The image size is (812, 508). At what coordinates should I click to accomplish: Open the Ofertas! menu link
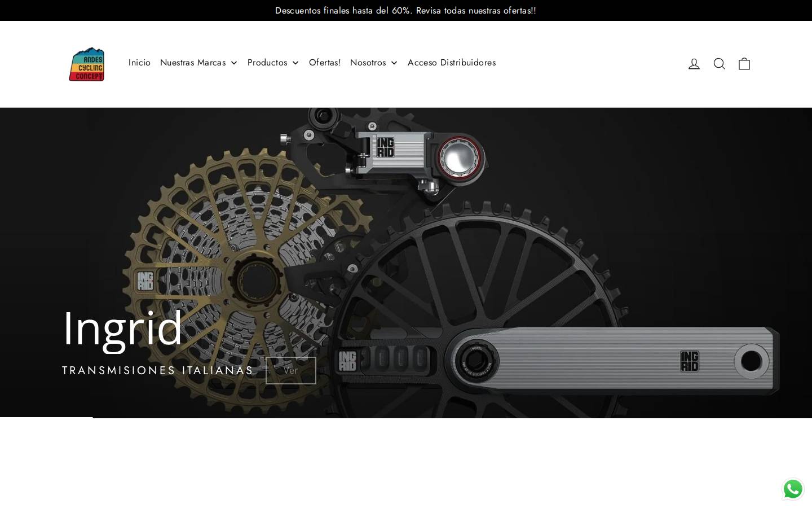pos(325,63)
